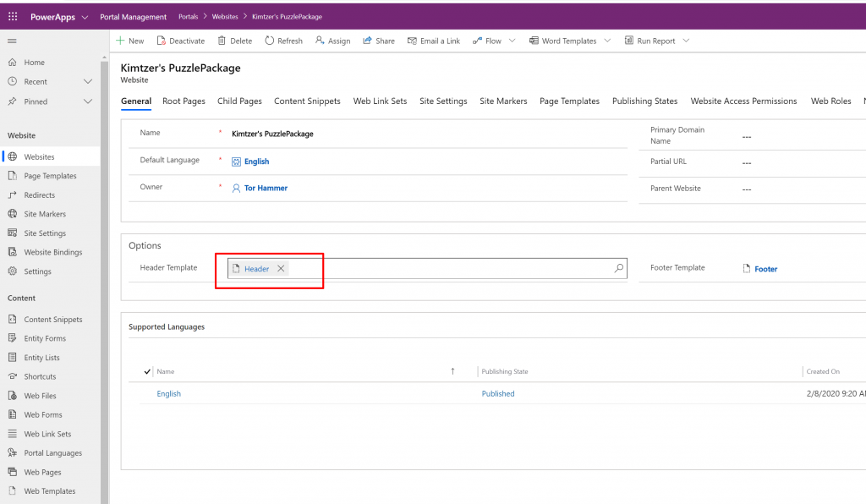Open Shortcuts in sidebar
The height and width of the screenshot is (504, 866).
click(40, 376)
